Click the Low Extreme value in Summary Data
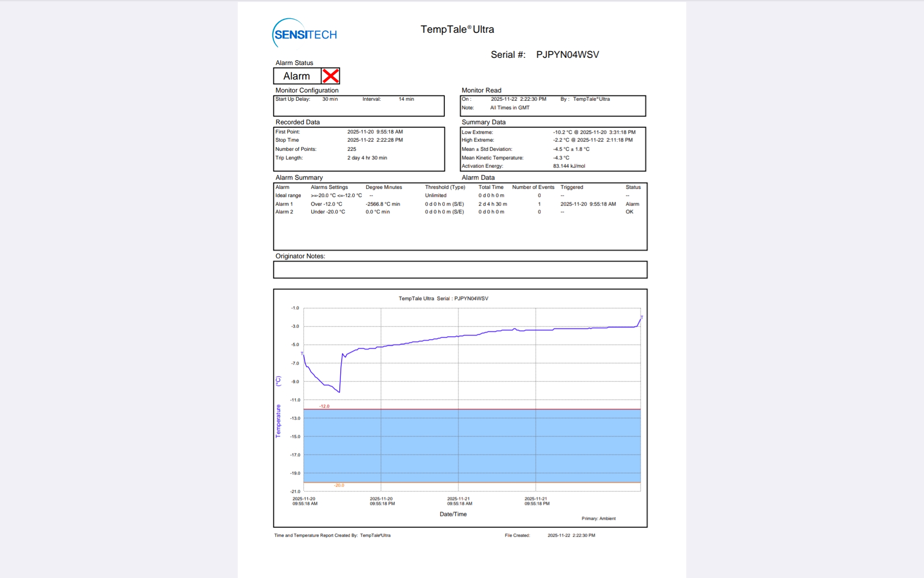Image resolution: width=924 pixels, height=578 pixels. (x=594, y=132)
